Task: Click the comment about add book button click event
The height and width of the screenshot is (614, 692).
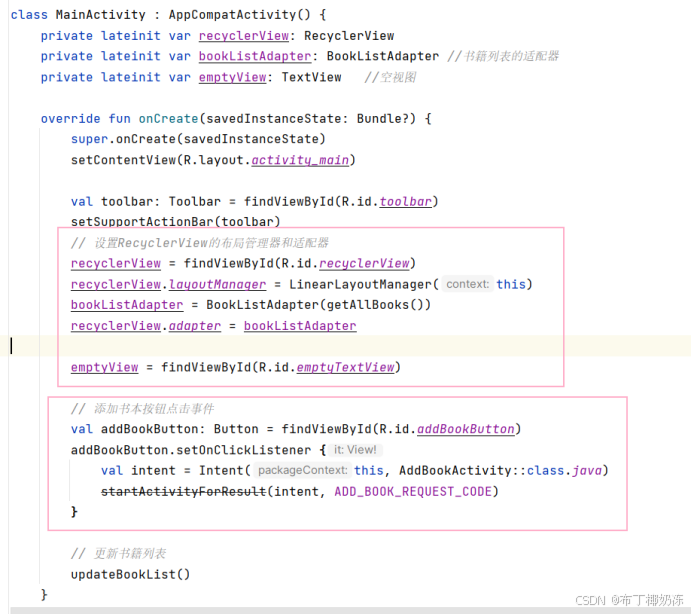Action: coord(143,409)
